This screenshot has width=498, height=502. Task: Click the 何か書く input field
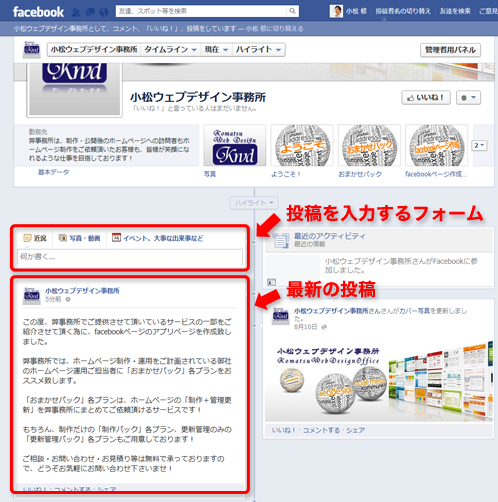pyautogui.click(x=130, y=257)
